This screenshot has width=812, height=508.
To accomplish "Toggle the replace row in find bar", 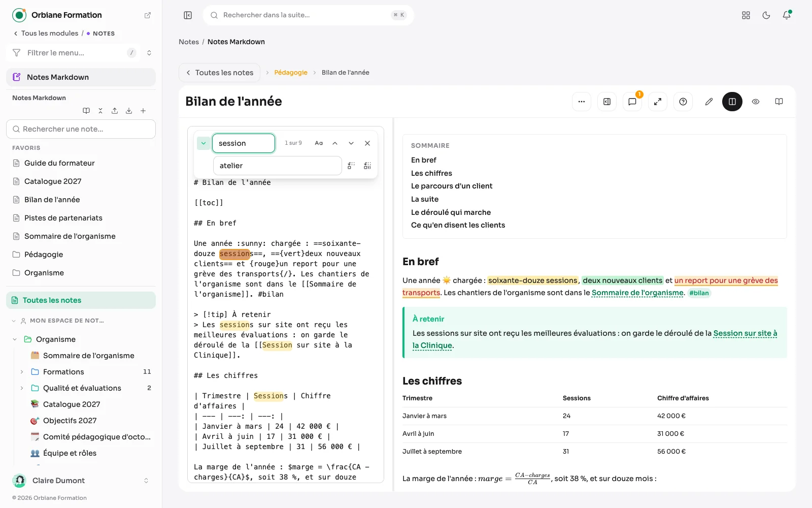I will click(203, 143).
